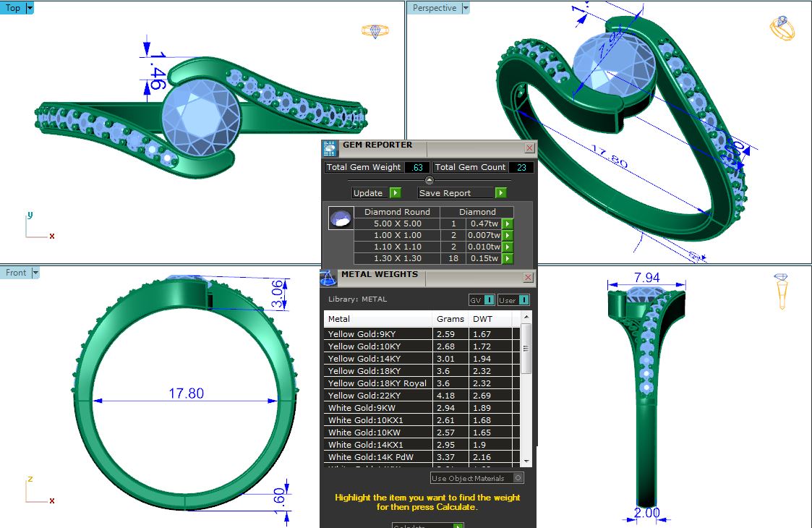Collapse the Gem Reporter section with the up arrow
This screenshot has height=528, width=812.
[429, 180]
